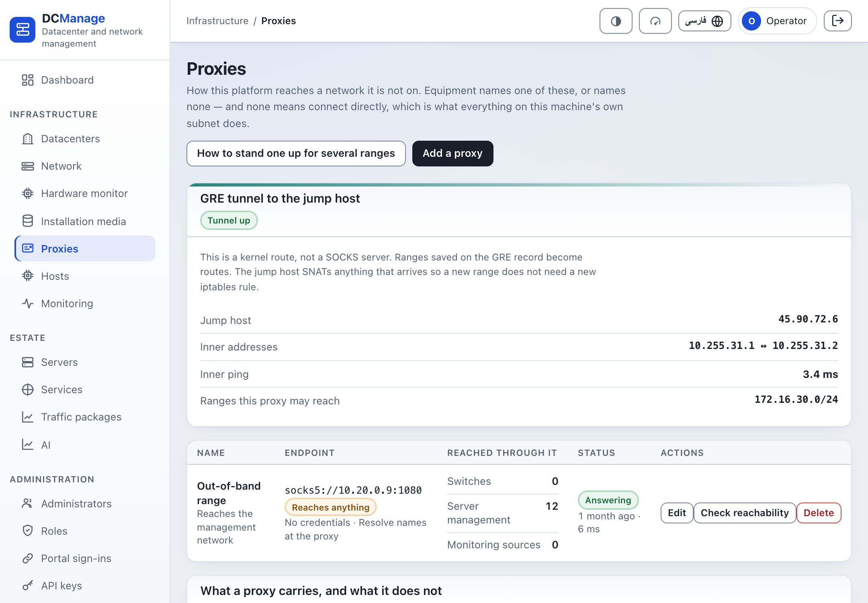Viewport: 868px width, 603px height.
Task: Click the API keys key icon
Action: click(28, 586)
